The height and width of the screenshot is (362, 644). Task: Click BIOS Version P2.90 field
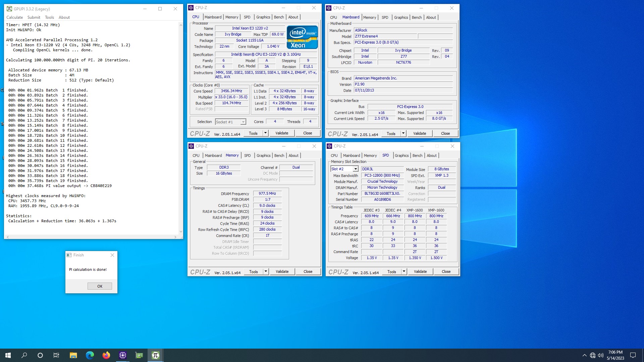point(403,84)
